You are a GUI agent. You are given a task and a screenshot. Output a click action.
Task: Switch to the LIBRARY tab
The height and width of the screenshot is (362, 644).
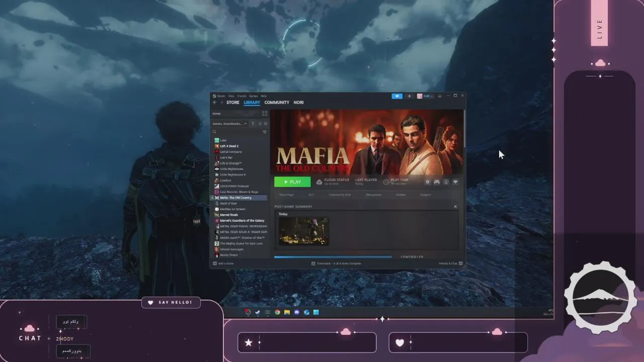(x=252, y=103)
